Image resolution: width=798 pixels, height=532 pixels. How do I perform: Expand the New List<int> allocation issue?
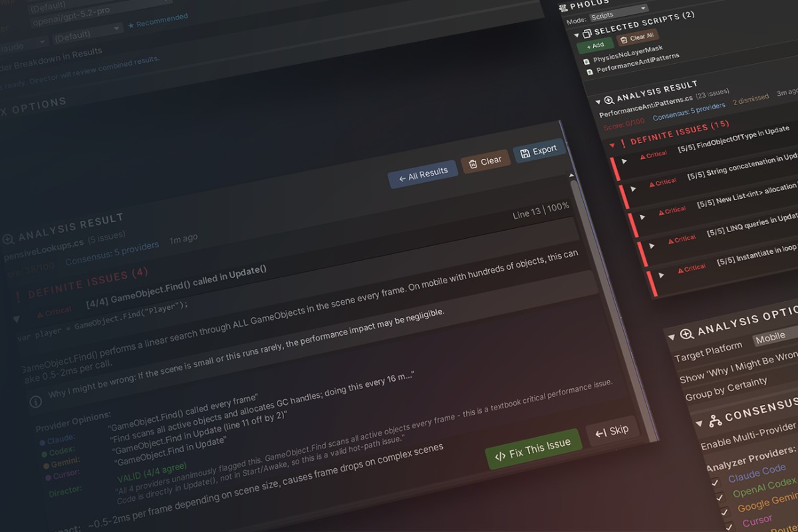(x=642, y=217)
